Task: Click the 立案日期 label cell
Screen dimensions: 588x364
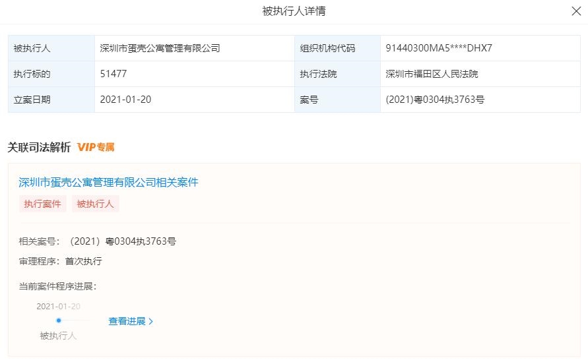Action: (51, 100)
